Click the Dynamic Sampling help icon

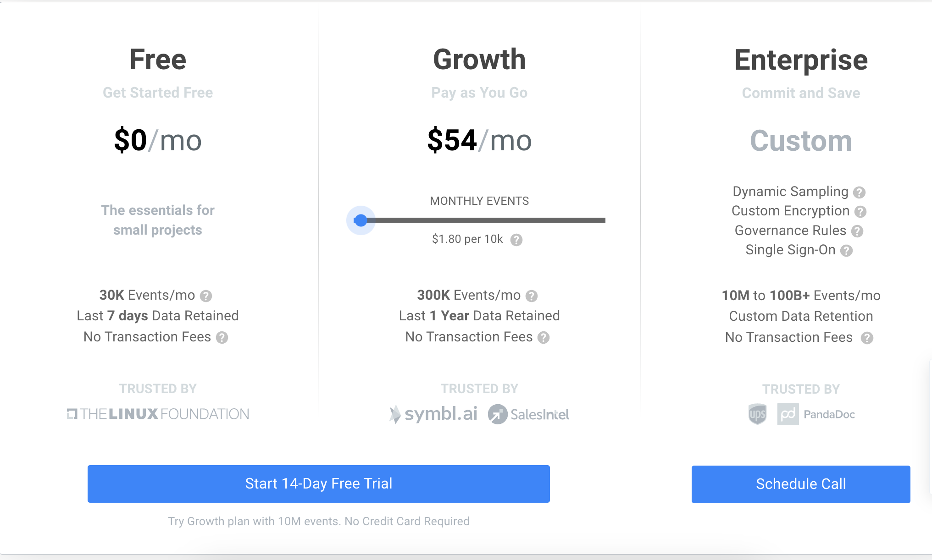pyautogui.click(x=860, y=192)
